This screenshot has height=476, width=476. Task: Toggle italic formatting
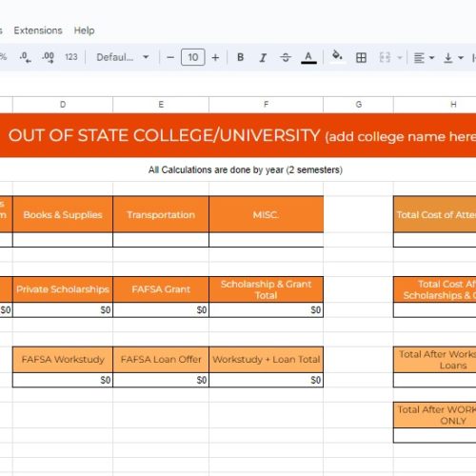(x=263, y=57)
